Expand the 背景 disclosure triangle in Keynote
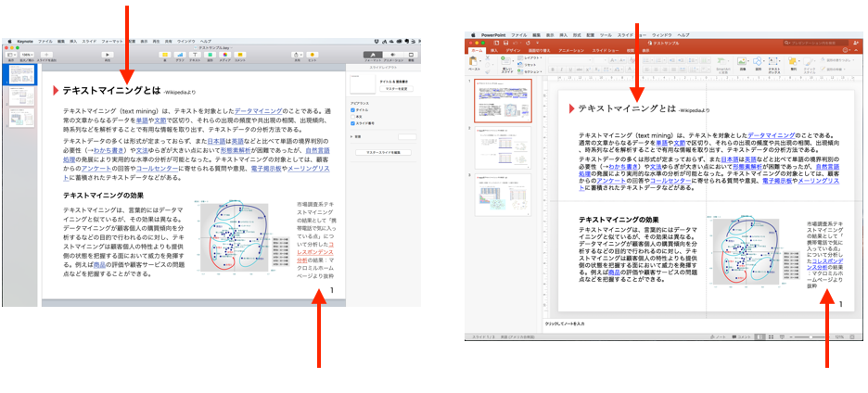868x393 pixels. point(352,136)
